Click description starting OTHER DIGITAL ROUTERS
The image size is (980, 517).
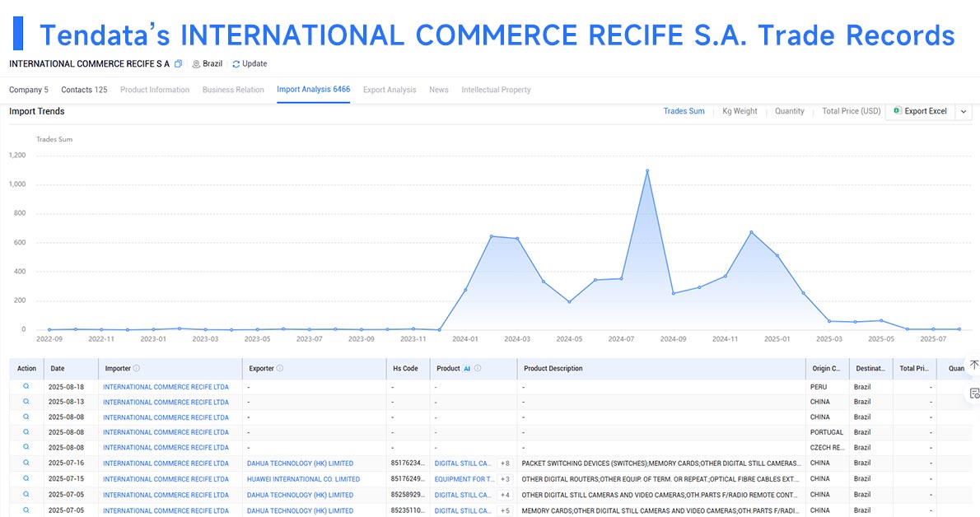point(661,479)
